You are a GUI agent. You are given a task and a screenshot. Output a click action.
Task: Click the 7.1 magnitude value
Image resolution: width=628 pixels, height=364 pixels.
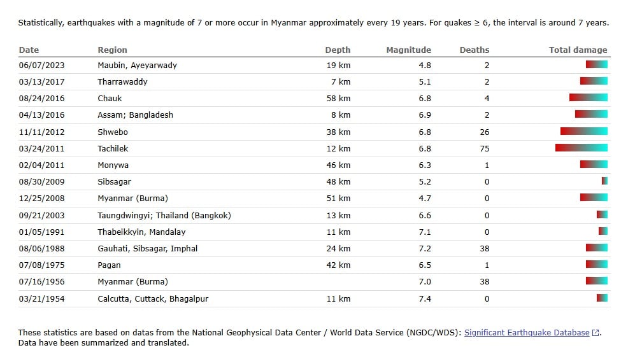(425, 232)
